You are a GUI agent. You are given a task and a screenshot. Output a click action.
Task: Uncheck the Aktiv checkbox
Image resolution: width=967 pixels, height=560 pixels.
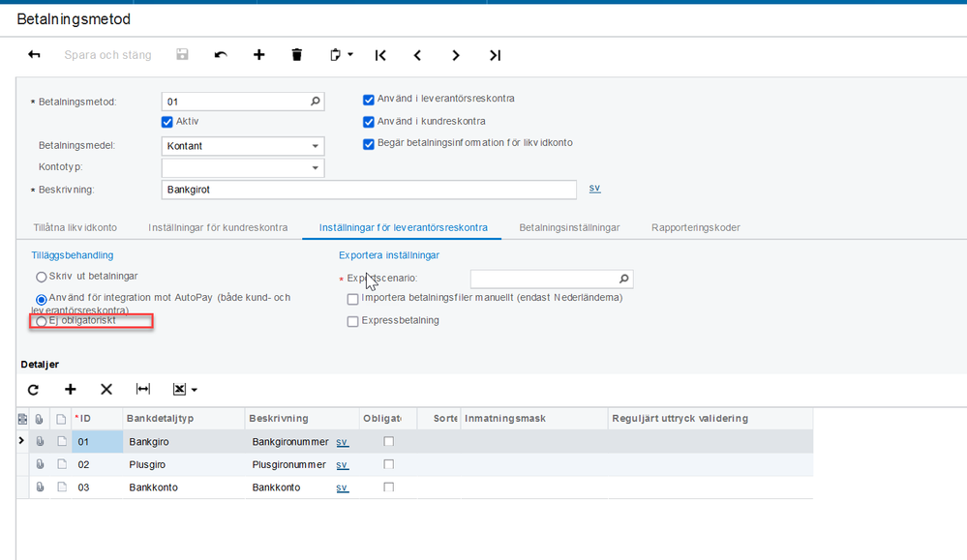(x=167, y=122)
